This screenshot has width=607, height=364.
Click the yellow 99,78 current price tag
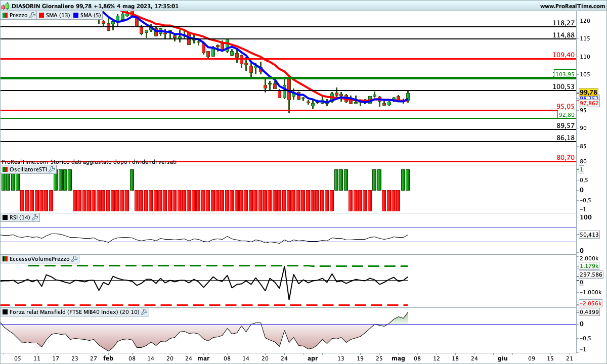588,92
